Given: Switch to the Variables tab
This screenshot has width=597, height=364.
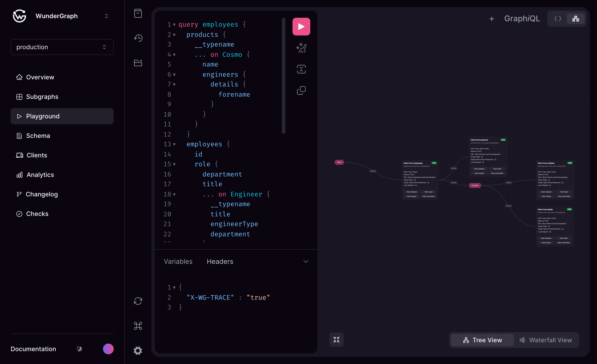Looking at the screenshot, I should pyautogui.click(x=178, y=261).
